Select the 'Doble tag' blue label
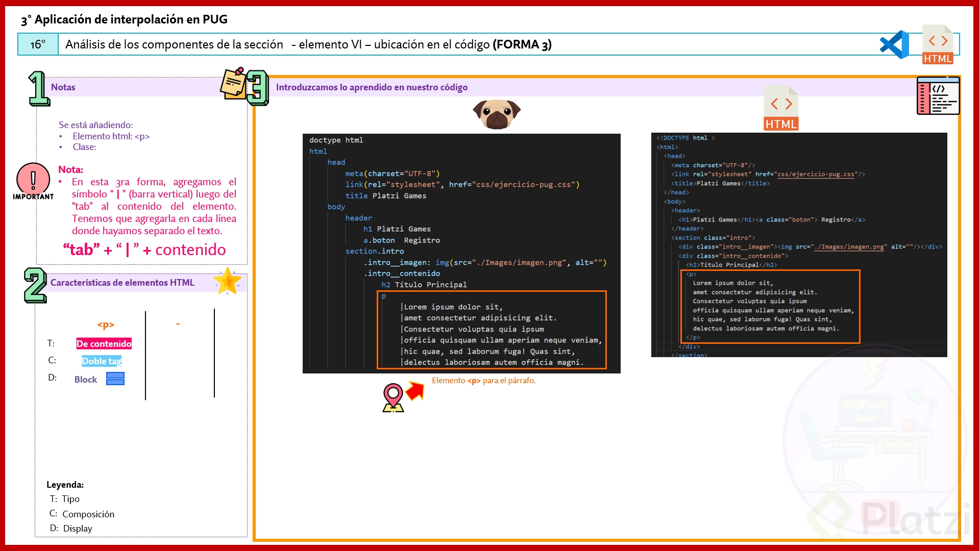Screen dimensions: 980x551 102,361
